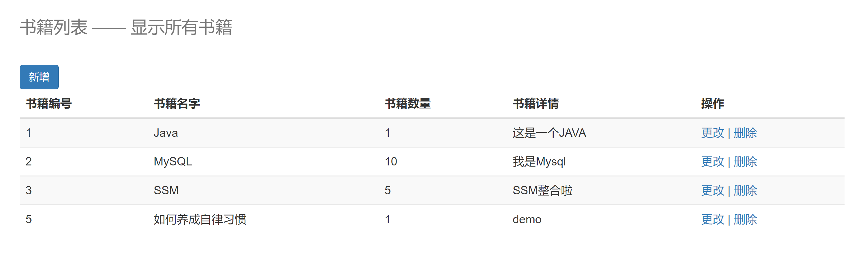Click the SSM整合啦 detail cell
The height and width of the screenshot is (260, 868).
(x=542, y=190)
